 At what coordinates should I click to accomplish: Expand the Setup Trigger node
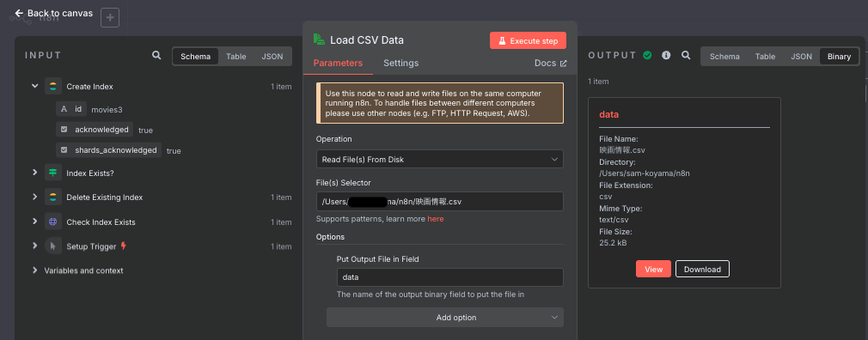point(35,246)
